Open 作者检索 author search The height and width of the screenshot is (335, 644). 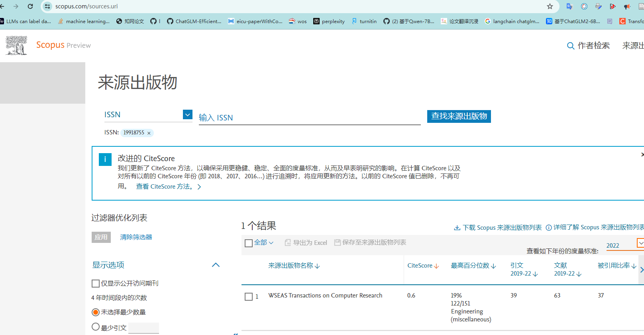[593, 45]
